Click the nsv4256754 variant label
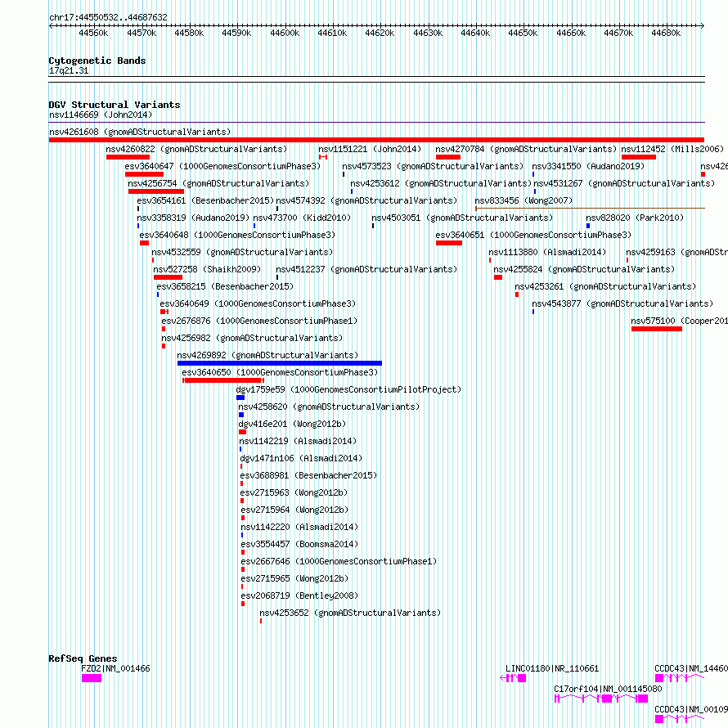 point(218,183)
